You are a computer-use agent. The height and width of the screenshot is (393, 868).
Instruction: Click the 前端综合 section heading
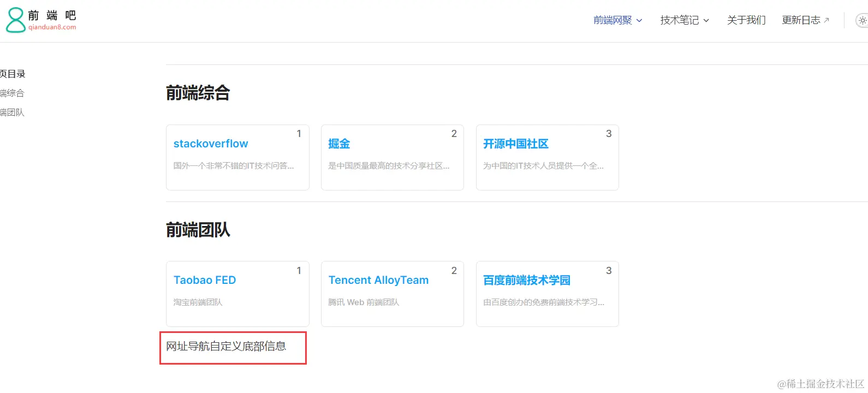(198, 93)
